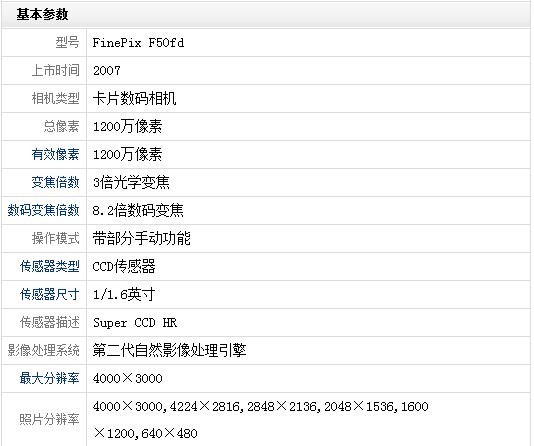The width and height of the screenshot is (534, 446).
Task: Click the 3倍光学变焦 value
Action: click(x=131, y=182)
